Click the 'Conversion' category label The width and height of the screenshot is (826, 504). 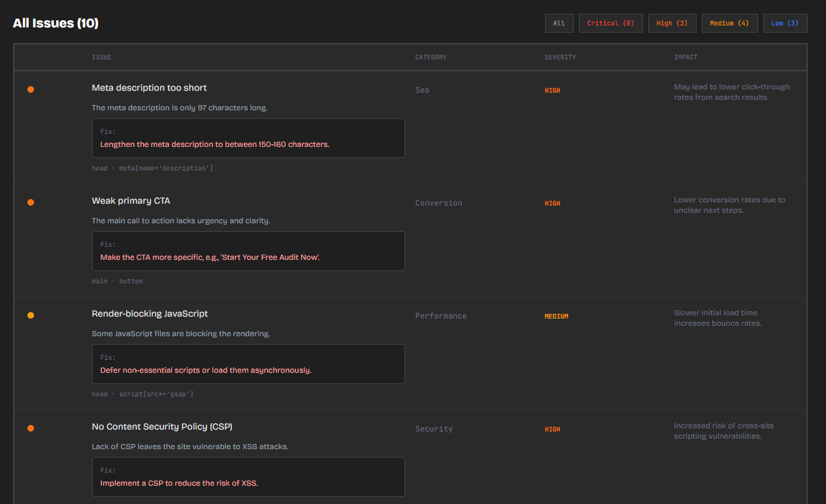pos(438,203)
